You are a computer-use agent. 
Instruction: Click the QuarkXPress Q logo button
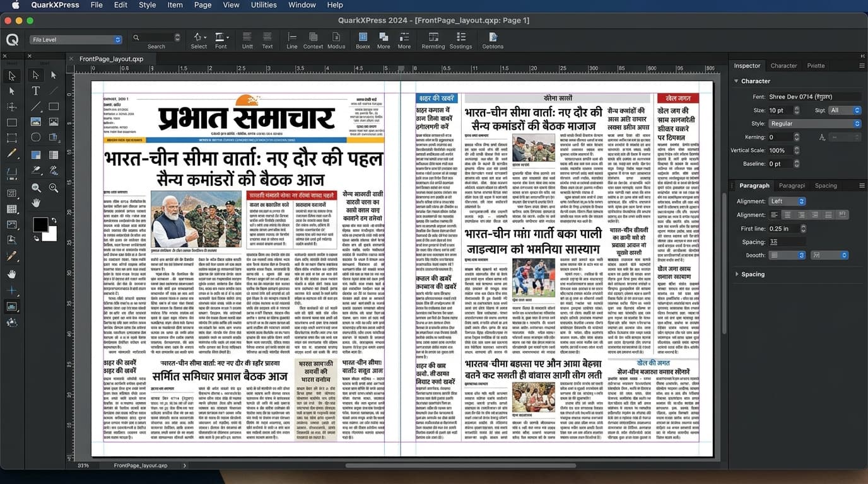tap(12, 40)
